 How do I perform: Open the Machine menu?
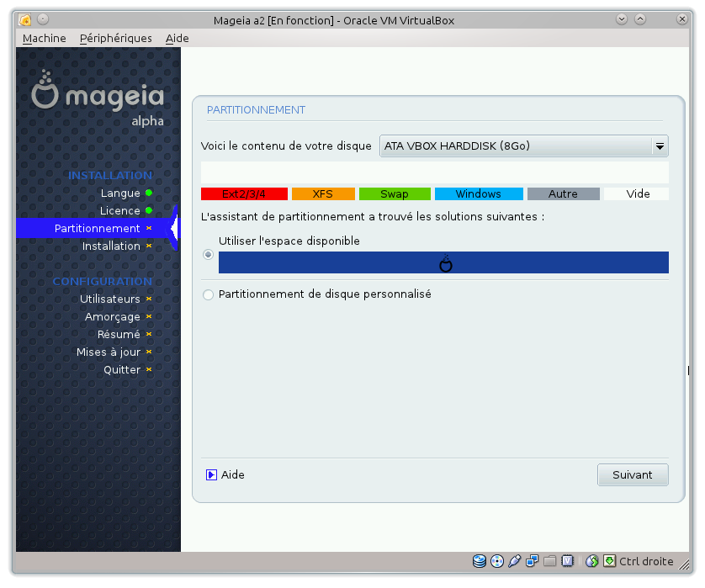tap(44, 38)
